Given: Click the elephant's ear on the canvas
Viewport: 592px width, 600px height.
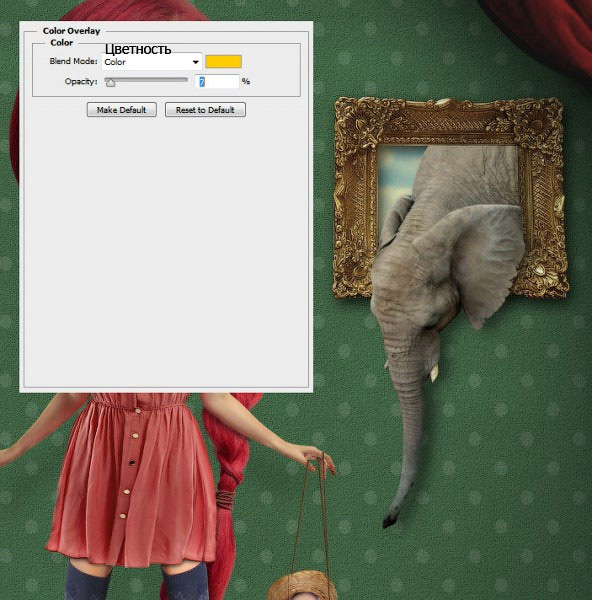Looking at the screenshot, I should [475, 260].
